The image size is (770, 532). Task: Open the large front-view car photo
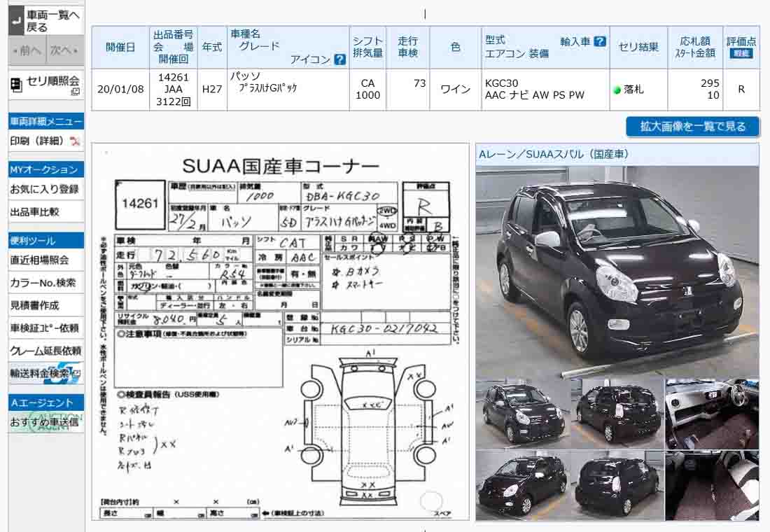[x=617, y=272]
